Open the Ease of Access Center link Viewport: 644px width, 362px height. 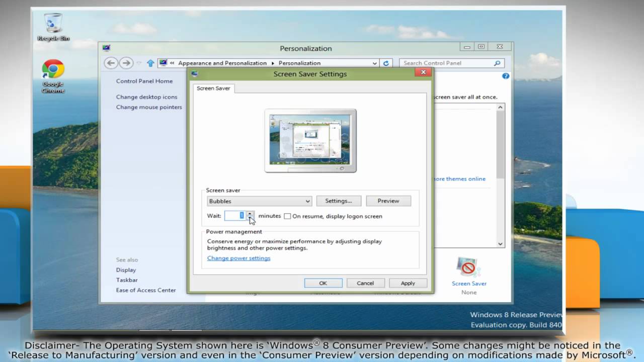click(146, 290)
